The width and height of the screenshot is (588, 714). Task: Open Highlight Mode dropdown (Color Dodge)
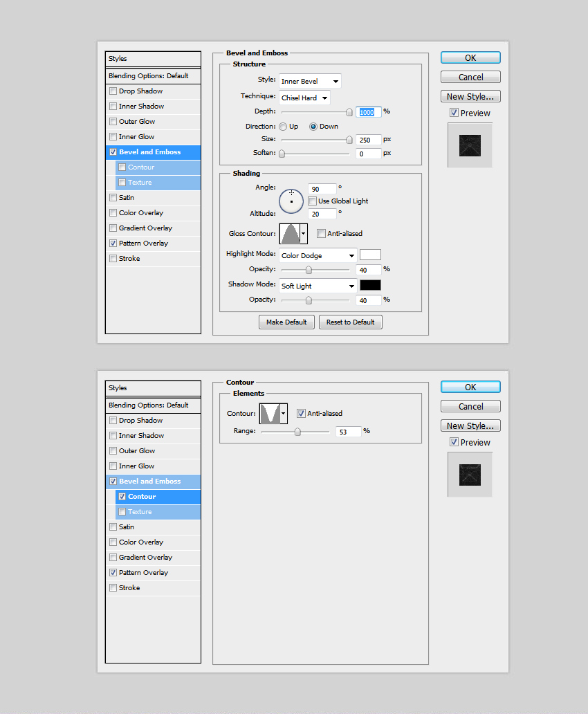coord(318,255)
